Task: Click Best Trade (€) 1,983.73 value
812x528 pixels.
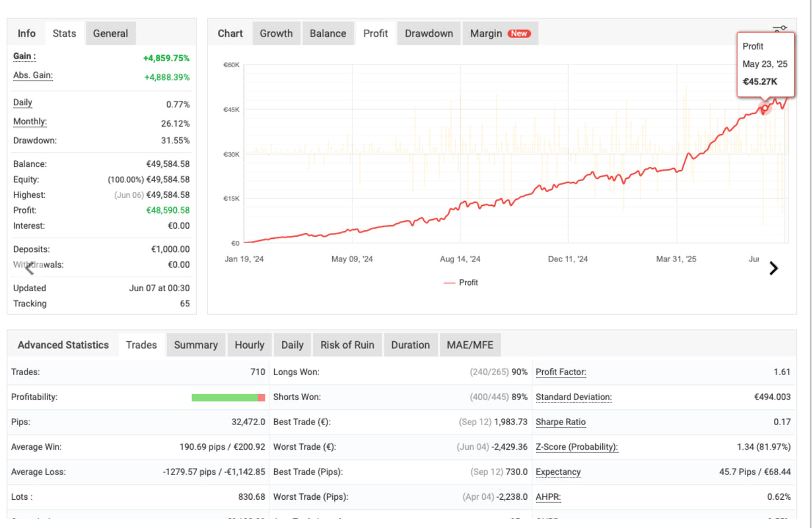Action: (511, 422)
